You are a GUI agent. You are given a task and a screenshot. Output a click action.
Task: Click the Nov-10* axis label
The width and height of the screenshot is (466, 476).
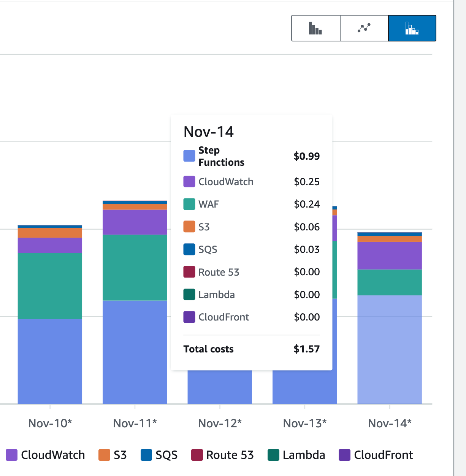(x=50, y=423)
